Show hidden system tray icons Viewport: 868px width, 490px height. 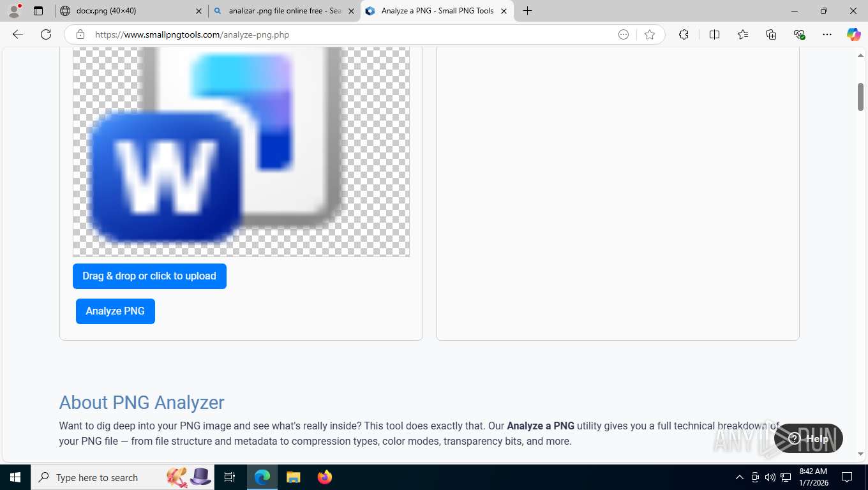tap(740, 477)
